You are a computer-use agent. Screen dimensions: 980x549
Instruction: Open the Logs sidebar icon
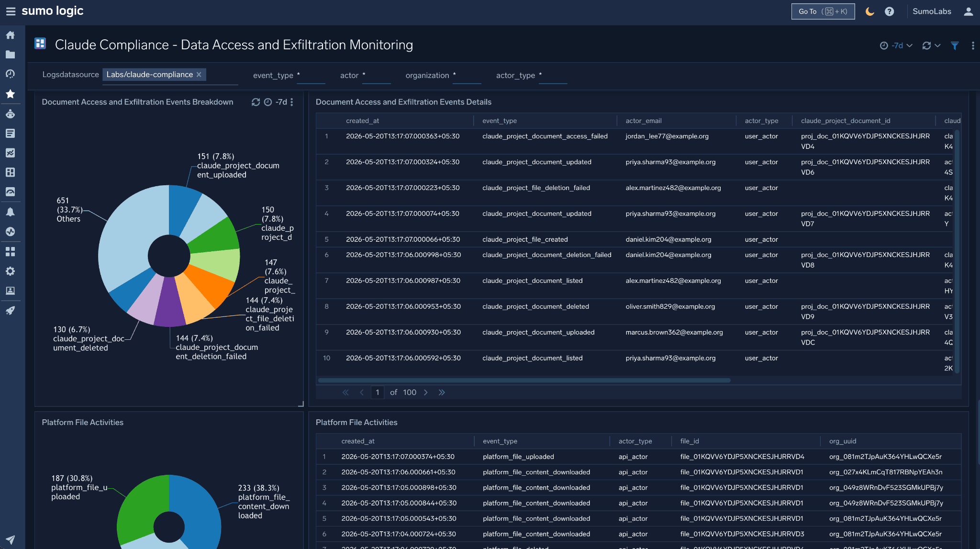point(10,133)
